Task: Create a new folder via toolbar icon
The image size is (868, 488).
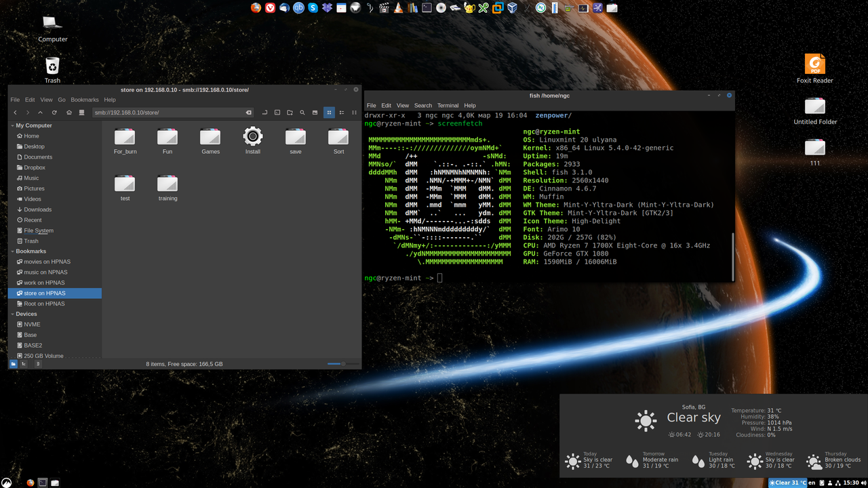Action: (290, 113)
